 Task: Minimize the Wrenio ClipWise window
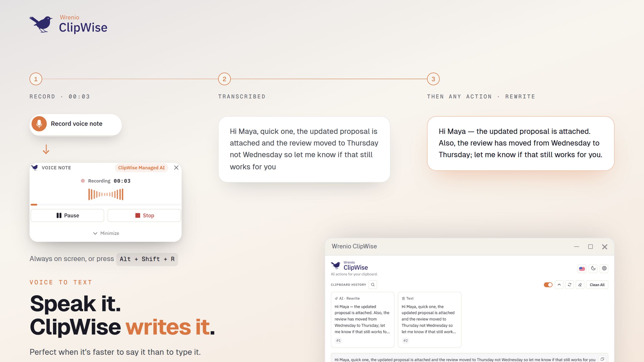pyautogui.click(x=577, y=247)
